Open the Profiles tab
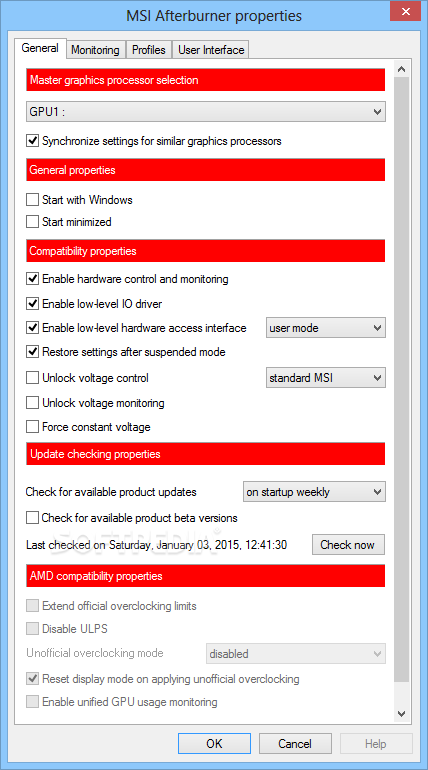The height and width of the screenshot is (770, 428). (x=149, y=50)
